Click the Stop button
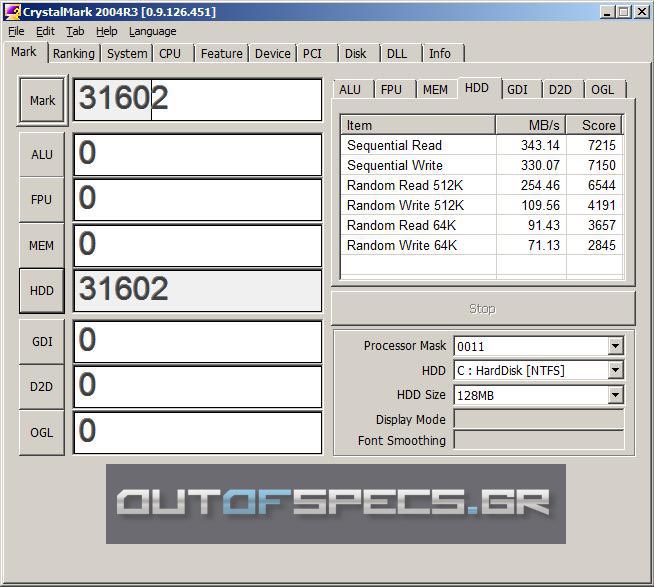Viewport: 654px width, 587px height. click(483, 308)
